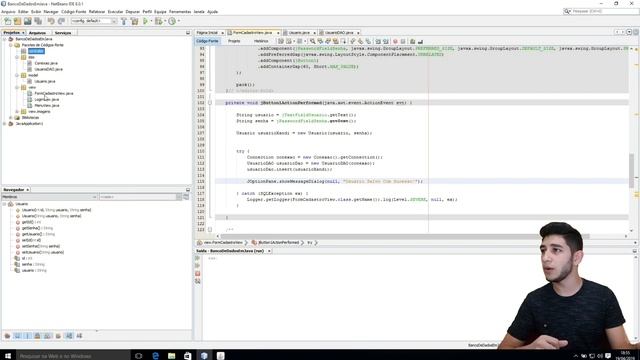Open the Refatorar menu

click(97, 12)
